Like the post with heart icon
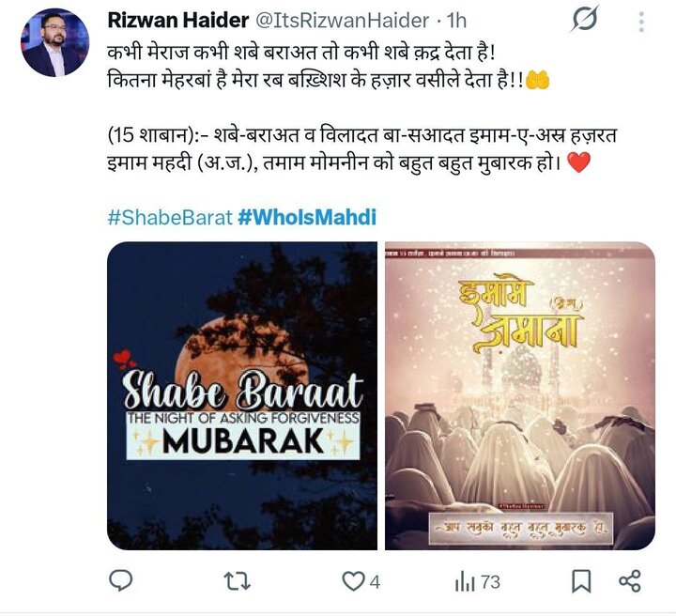Screen dimensions: 676x616 tap(353, 581)
